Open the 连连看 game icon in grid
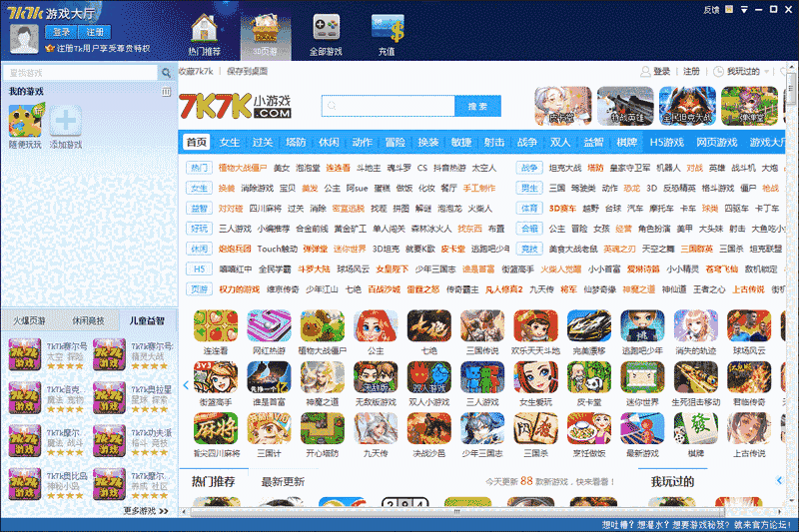The image size is (799, 532). pos(216,325)
